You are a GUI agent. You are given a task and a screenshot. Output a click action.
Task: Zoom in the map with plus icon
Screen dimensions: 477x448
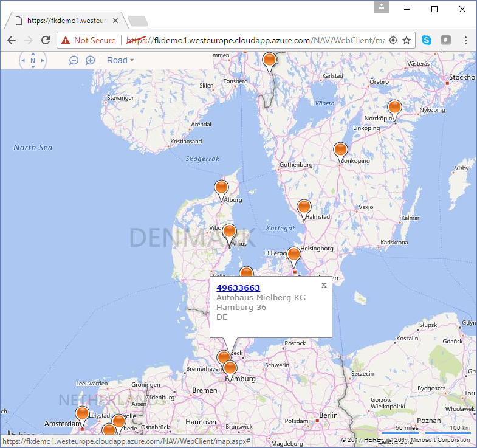coord(90,60)
